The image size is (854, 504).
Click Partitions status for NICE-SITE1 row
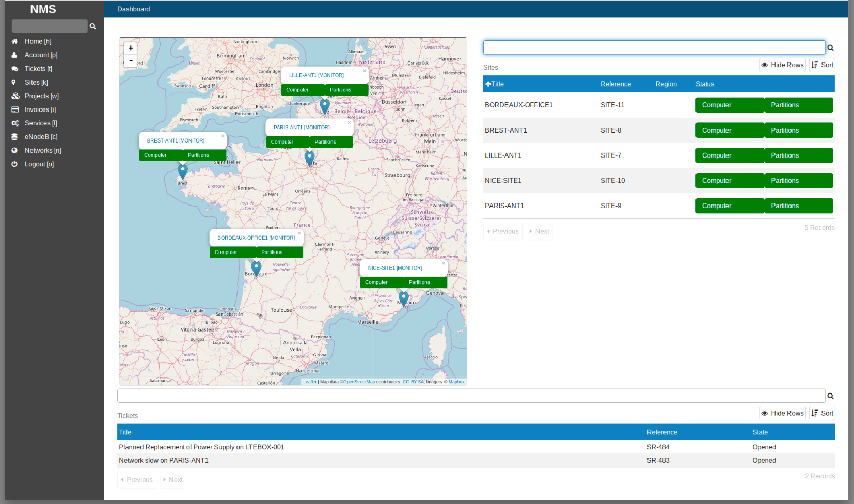point(799,181)
